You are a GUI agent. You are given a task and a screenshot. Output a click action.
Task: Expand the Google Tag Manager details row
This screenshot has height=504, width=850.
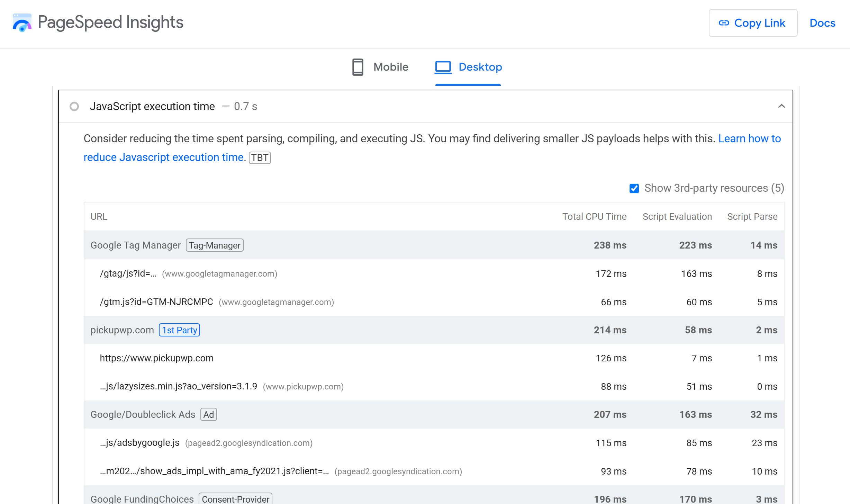click(135, 245)
